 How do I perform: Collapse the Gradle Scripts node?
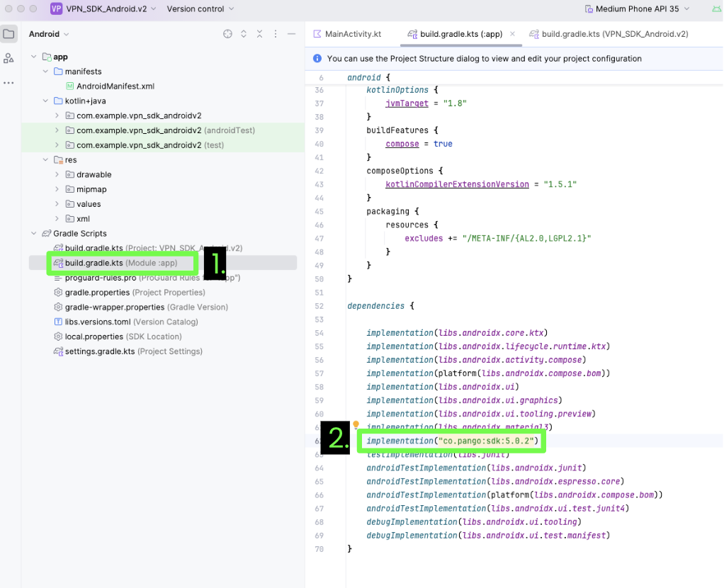click(34, 233)
